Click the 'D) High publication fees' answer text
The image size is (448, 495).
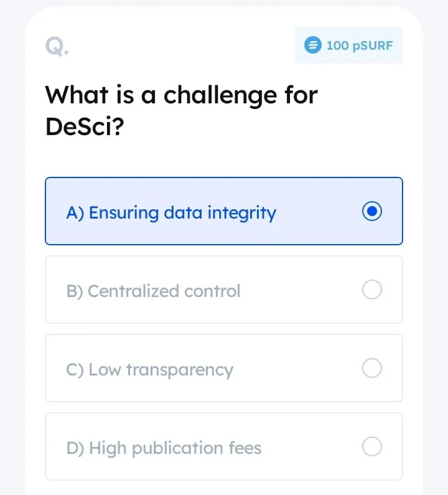pos(164,448)
